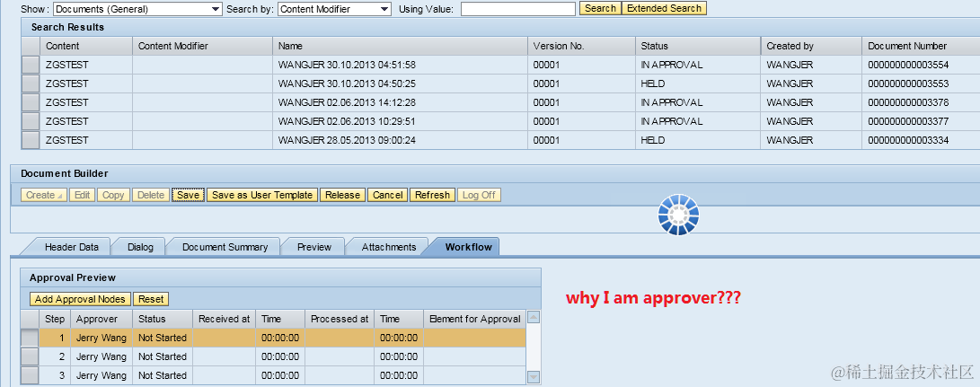
Task: Open the Show dropdown Documents (General)
Action: point(137,9)
